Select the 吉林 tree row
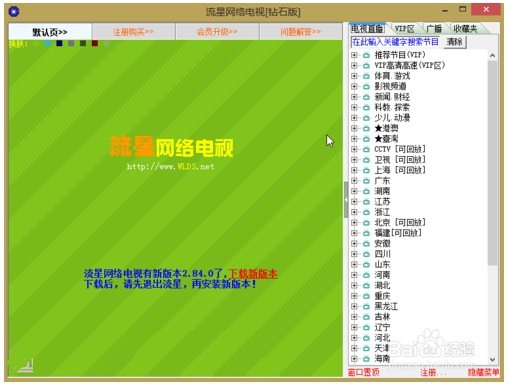 tap(382, 317)
